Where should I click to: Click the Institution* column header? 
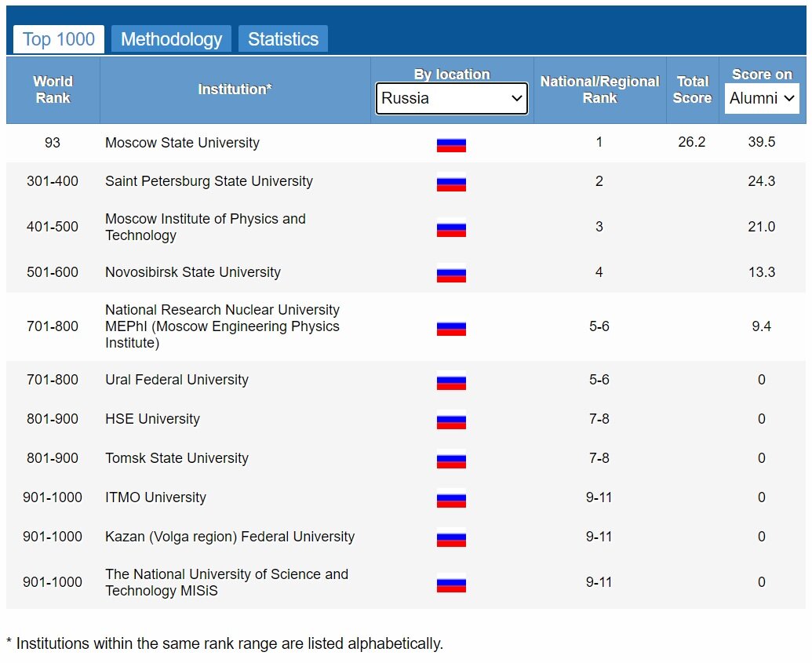pyautogui.click(x=235, y=89)
